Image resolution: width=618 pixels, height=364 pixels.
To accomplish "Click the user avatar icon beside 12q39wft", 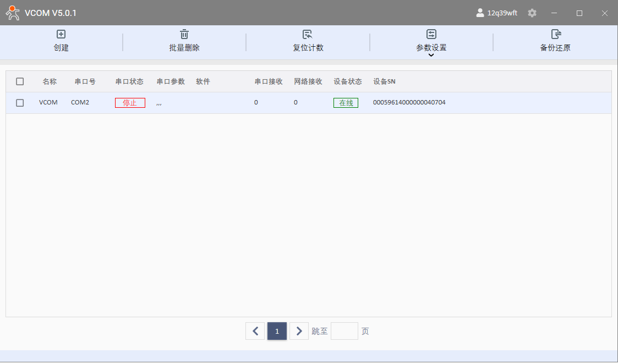I will [x=480, y=13].
